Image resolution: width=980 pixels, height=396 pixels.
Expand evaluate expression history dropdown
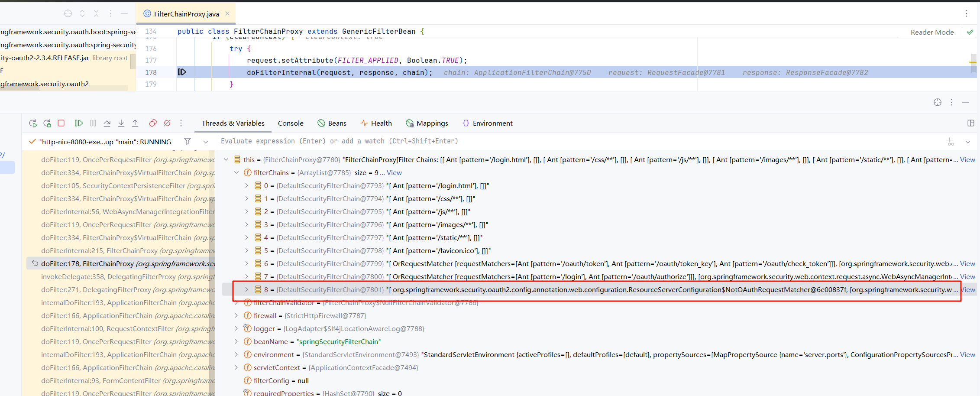click(x=968, y=142)
